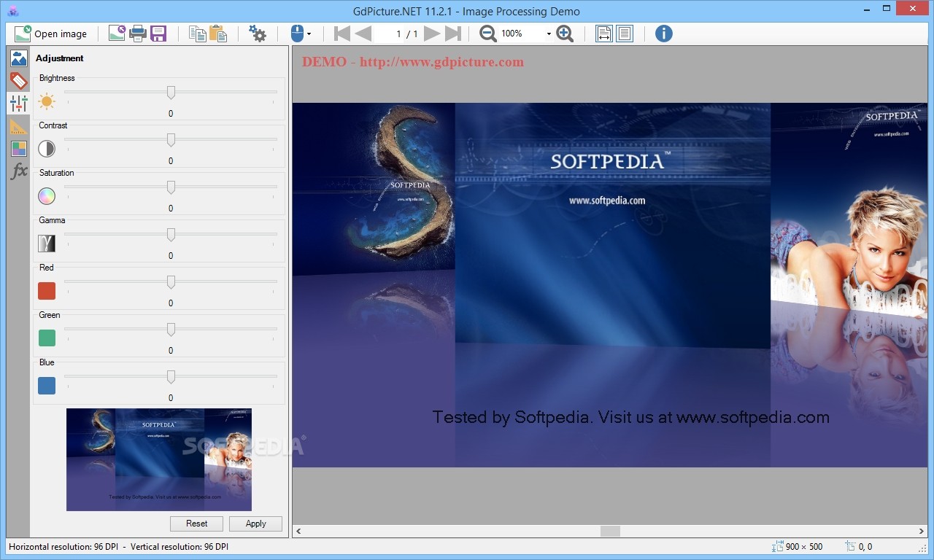Open the color squares sidebar panel

point(19,149)
